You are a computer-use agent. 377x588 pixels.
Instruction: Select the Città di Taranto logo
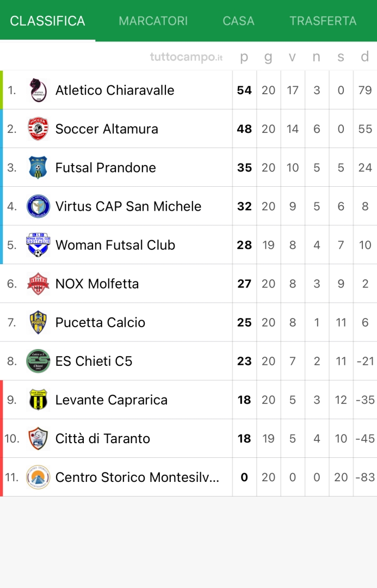(38, 438)
